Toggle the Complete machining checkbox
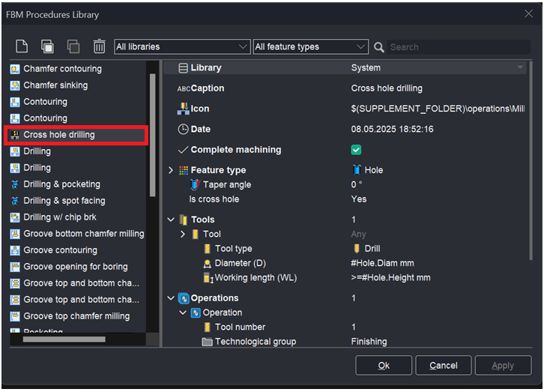This screenshot has width=544, height=392. (x=357, y=150)
